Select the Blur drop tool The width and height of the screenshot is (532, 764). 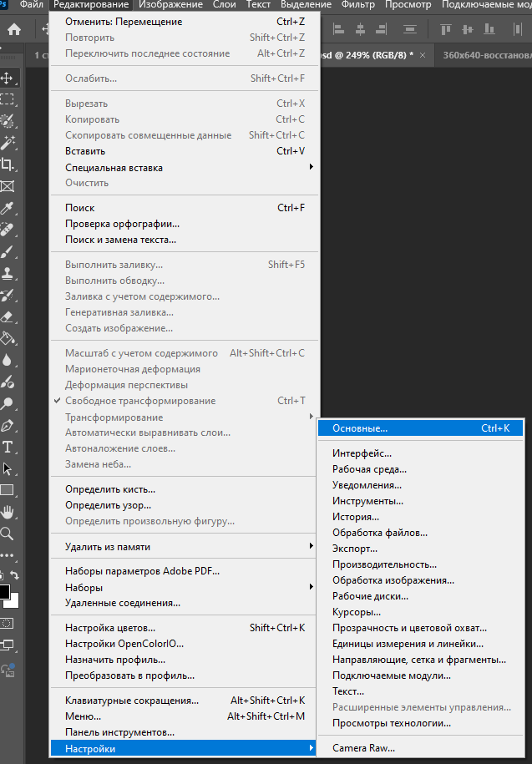[7, 360]
